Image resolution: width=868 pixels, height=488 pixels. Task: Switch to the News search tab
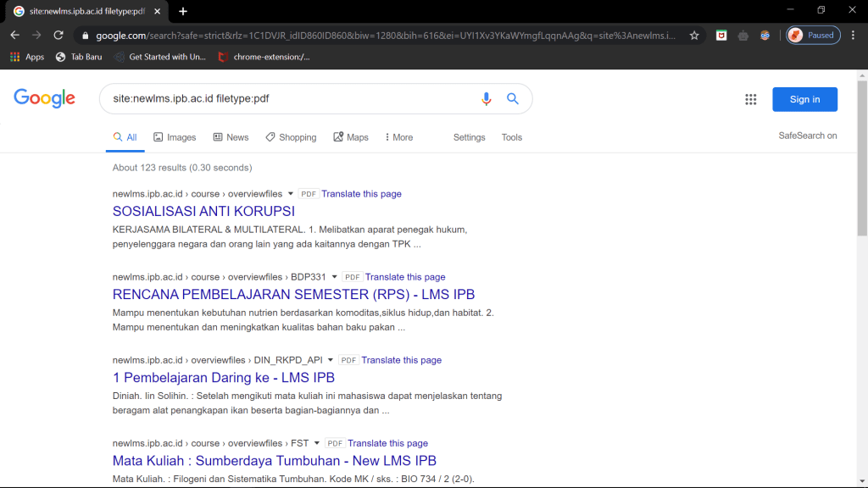point(231,137)
